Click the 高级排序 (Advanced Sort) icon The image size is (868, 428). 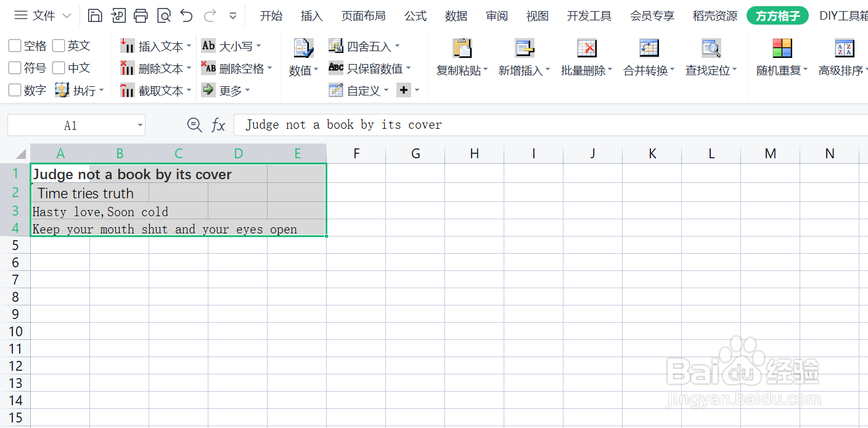(x=845, y=48)
